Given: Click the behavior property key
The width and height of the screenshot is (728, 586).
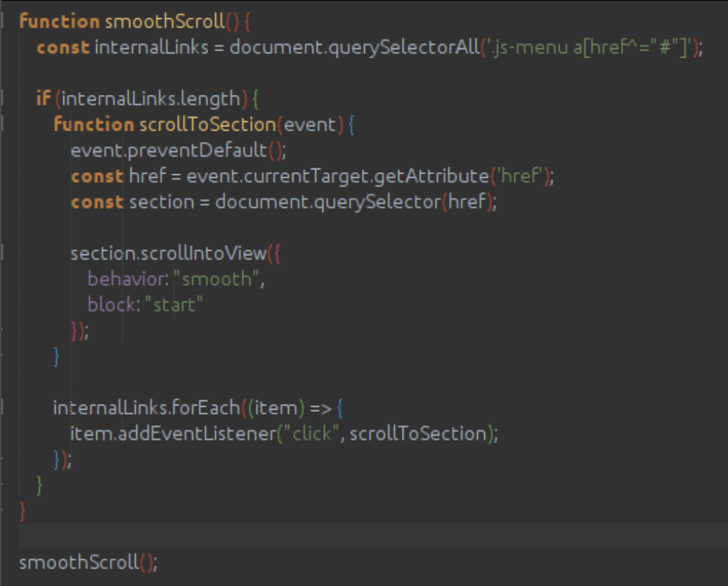Looking at the screenshot, I should pos(124,279).
